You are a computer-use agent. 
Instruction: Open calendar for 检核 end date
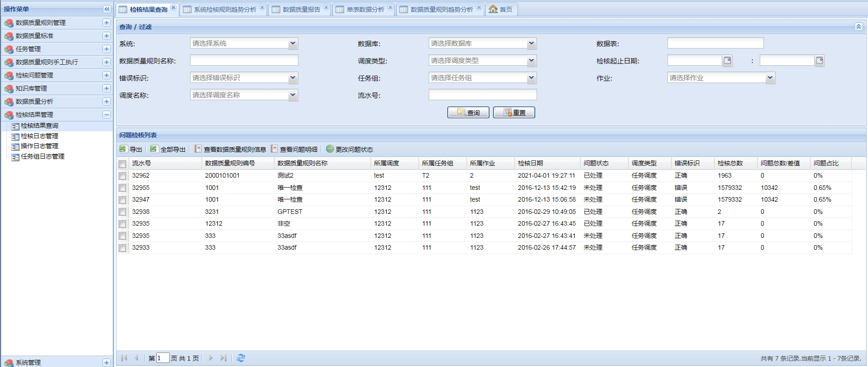click(820, 61)
